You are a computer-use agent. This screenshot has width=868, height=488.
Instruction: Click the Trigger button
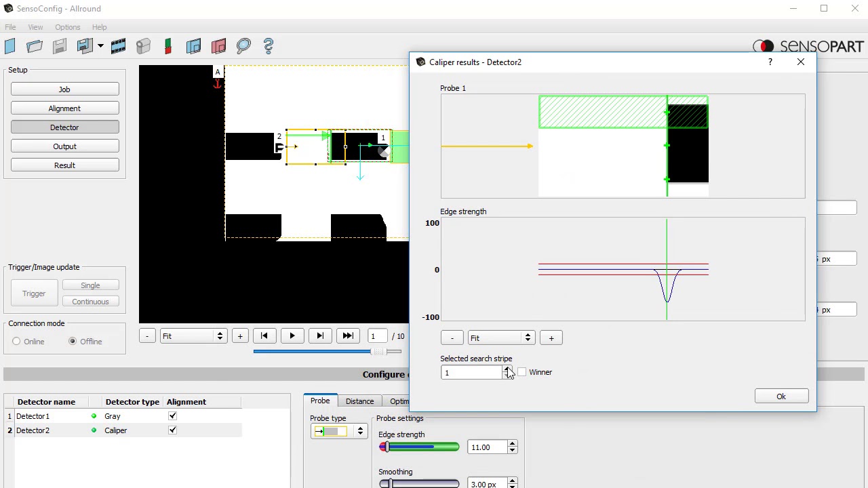(34, 293)
